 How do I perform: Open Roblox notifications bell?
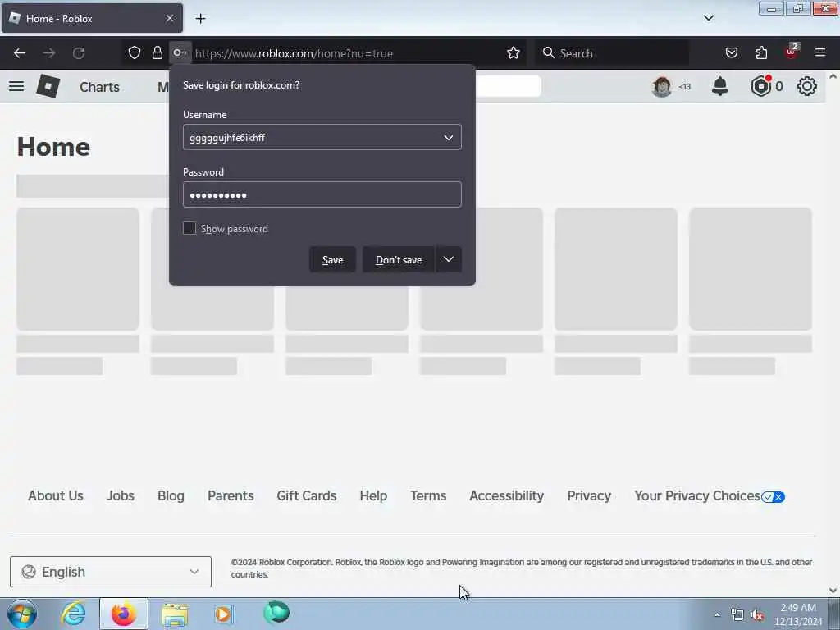720,86
